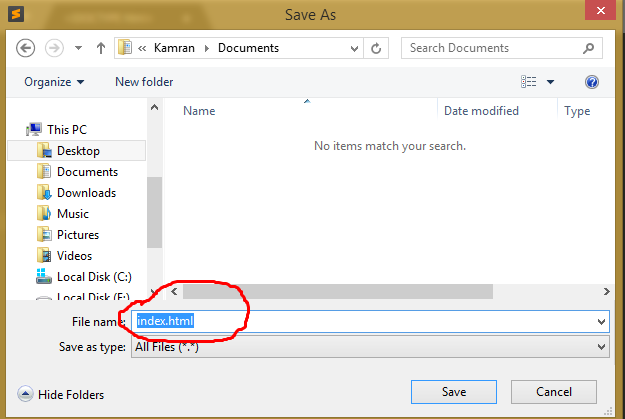Click the New folder button
Viewport: 625px width, 419px height.
[144, 82]
